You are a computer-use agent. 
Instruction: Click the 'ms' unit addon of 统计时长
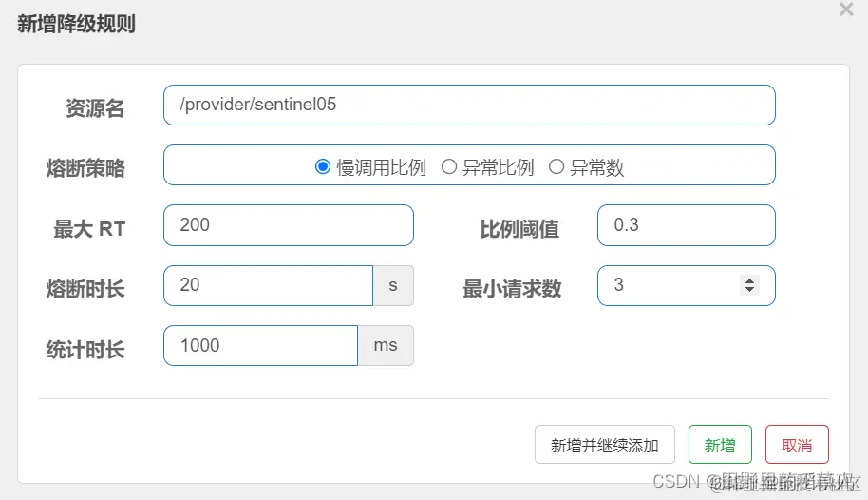[x=386, y=345]
